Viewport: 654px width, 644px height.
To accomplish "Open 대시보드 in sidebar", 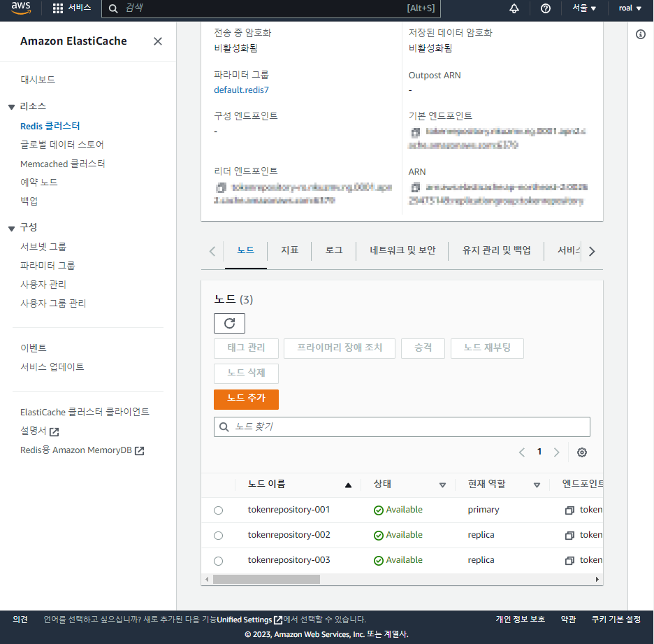I will (x=38, y=80).
